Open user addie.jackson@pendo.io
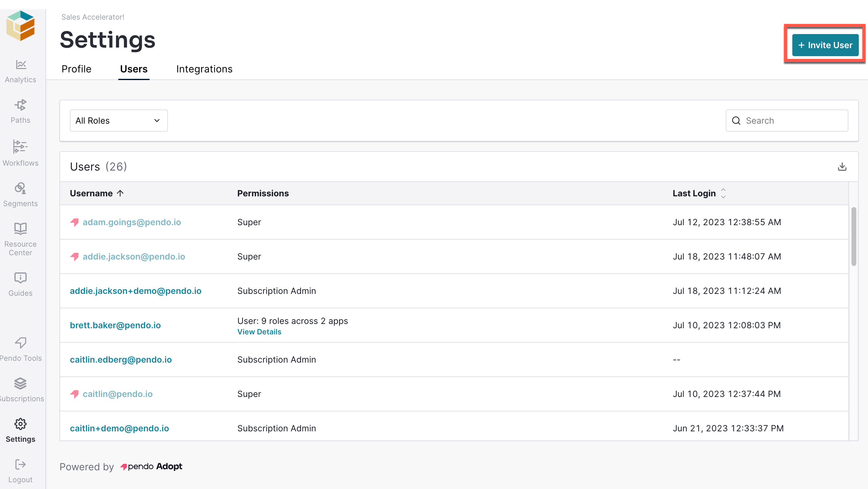Viewport: 868px width, 489px height. point(134,257)
